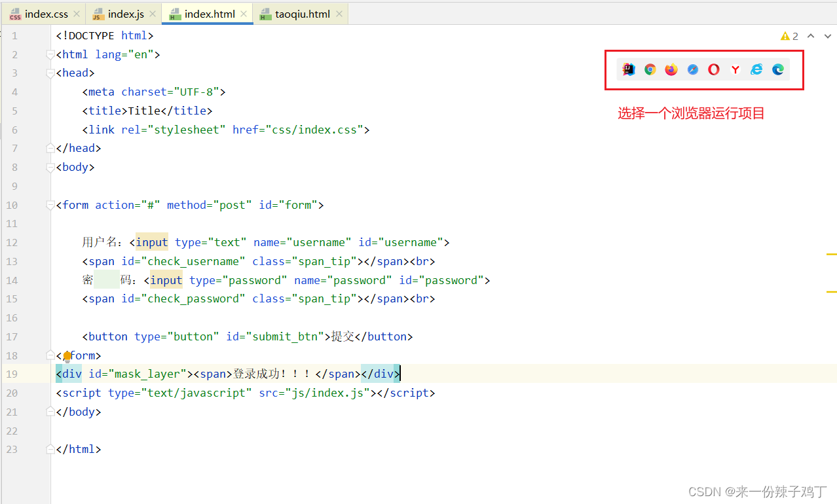Click the highlighted input tag on line 14
The height and width of the screenshot is (504, 837).
tap(166, 280)
